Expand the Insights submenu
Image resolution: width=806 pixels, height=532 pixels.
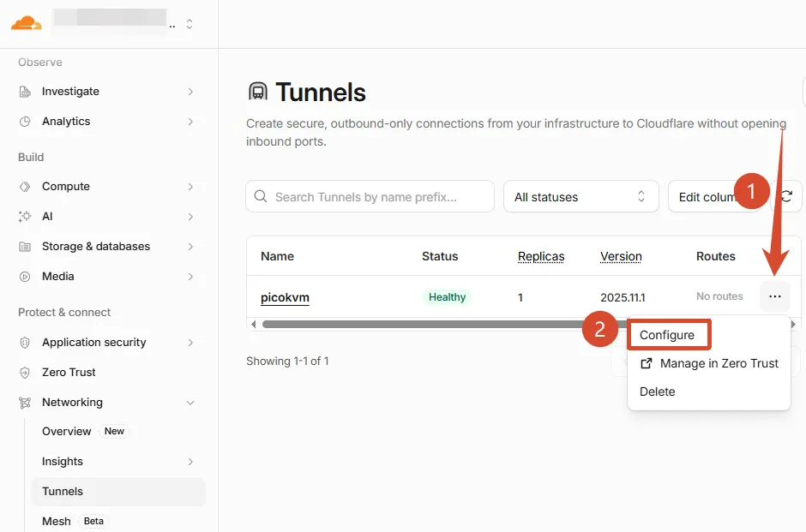pos(190,462)
